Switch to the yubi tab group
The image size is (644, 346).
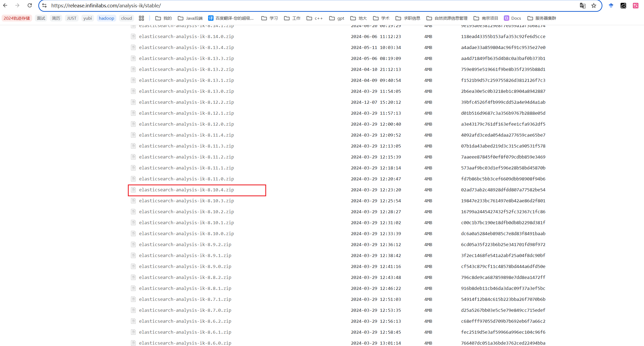point(88,18)
